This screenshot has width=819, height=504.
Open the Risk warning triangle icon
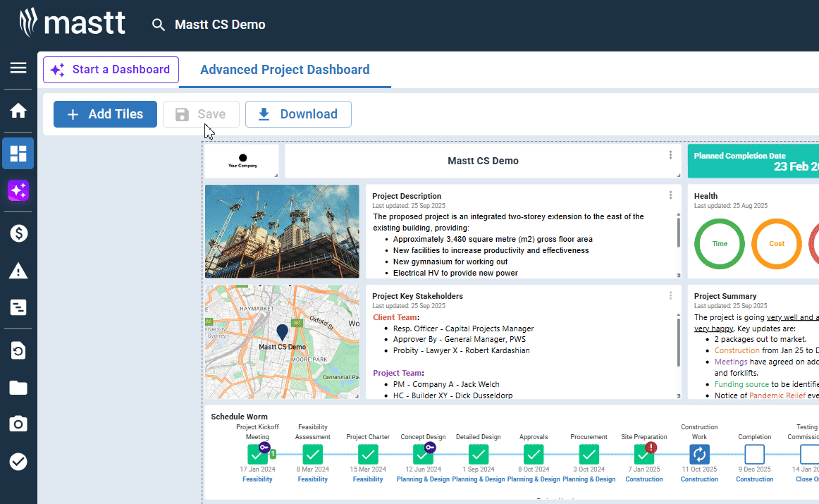(x=18, y=271)
